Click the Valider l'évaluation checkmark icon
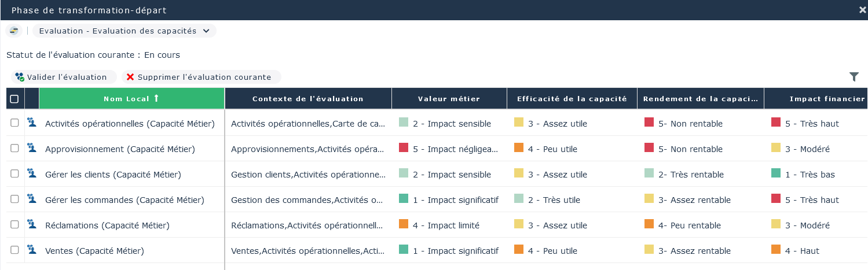868x270 pixels. pyautogui.click(x=20, y=77)
